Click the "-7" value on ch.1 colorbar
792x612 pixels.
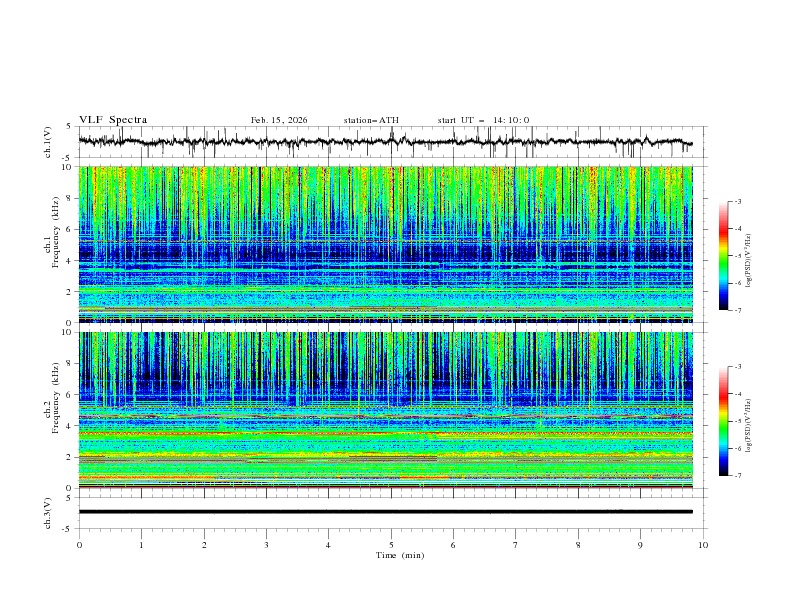click(738, 310)
